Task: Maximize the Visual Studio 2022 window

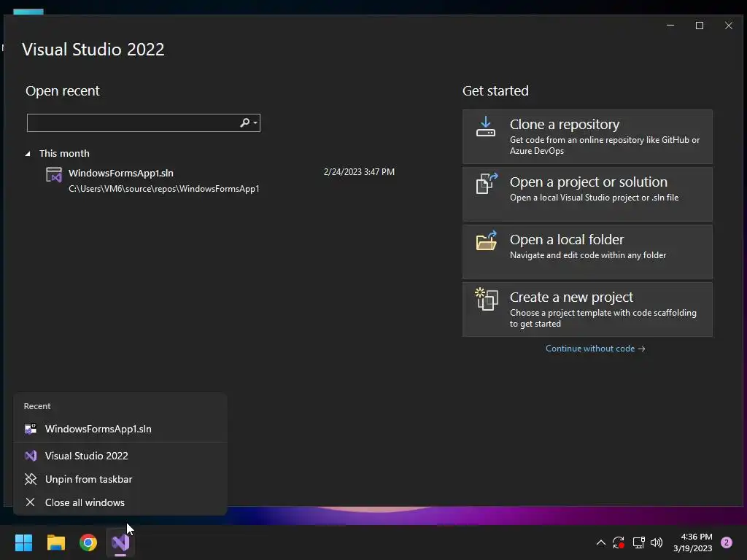Action: [x=700, y=26]
